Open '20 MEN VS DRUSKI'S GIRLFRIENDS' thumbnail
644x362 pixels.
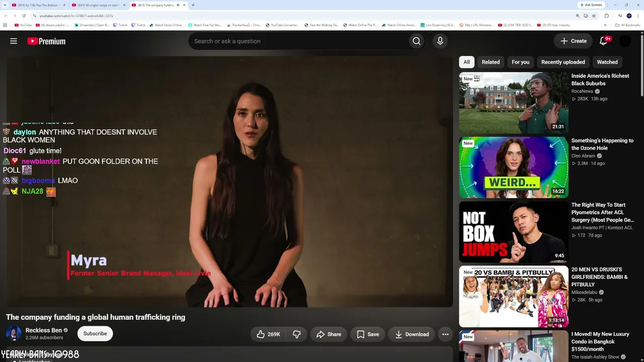click(x=514, y=296)
